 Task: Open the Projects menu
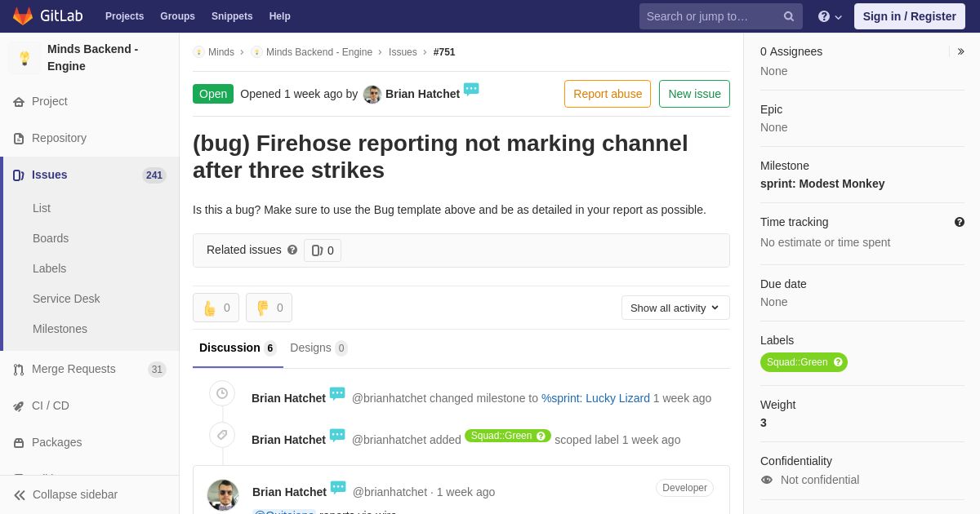tap(124, 16)
